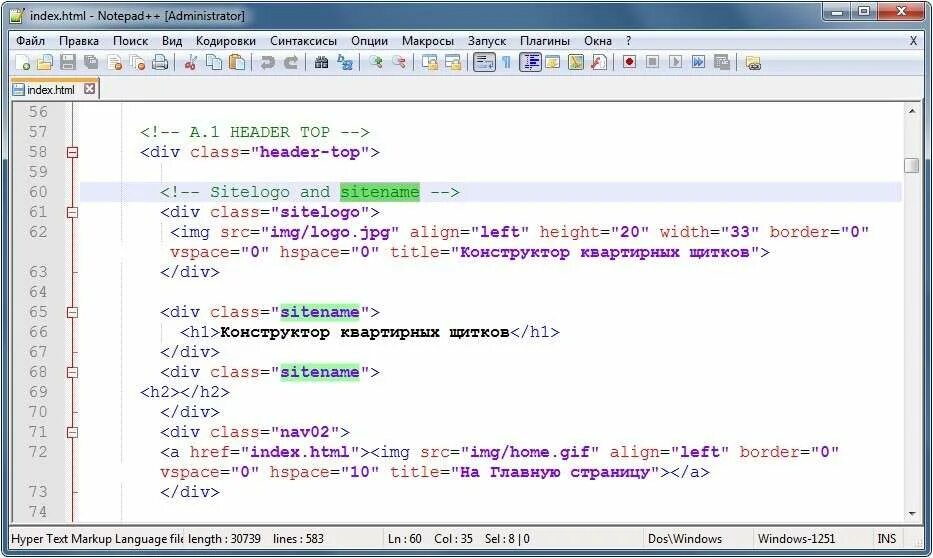Click the h1 heading text on line 66
933x558 pixels.
coord(365,332)
